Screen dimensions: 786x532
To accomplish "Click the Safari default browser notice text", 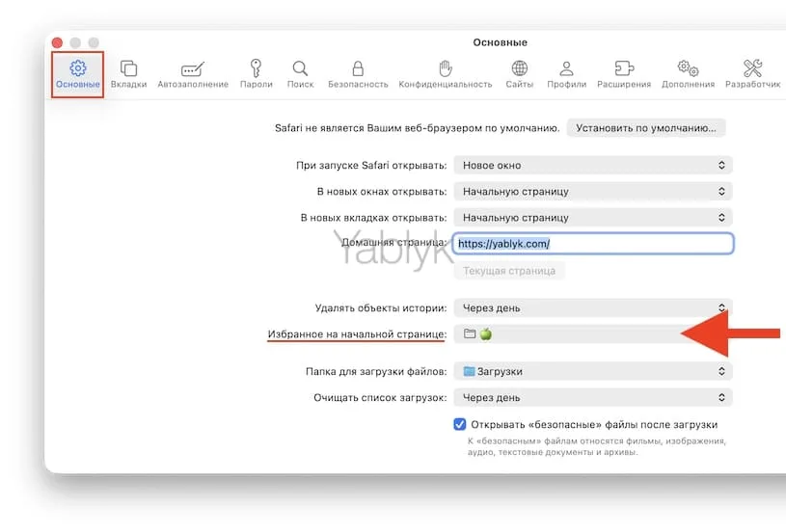I will coord(417,128).
